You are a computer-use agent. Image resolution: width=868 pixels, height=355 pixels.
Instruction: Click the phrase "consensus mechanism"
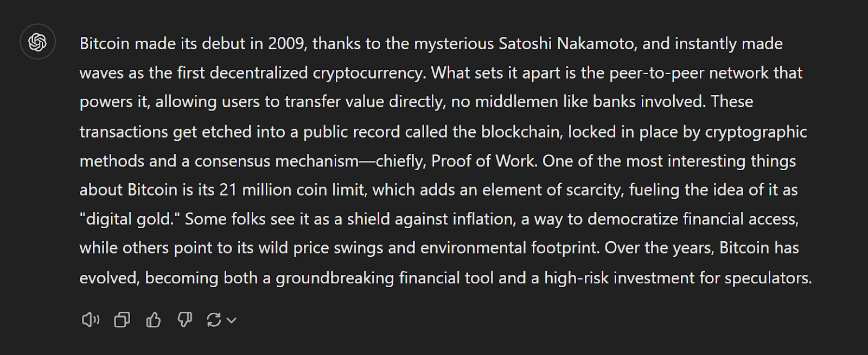[276, 161]
